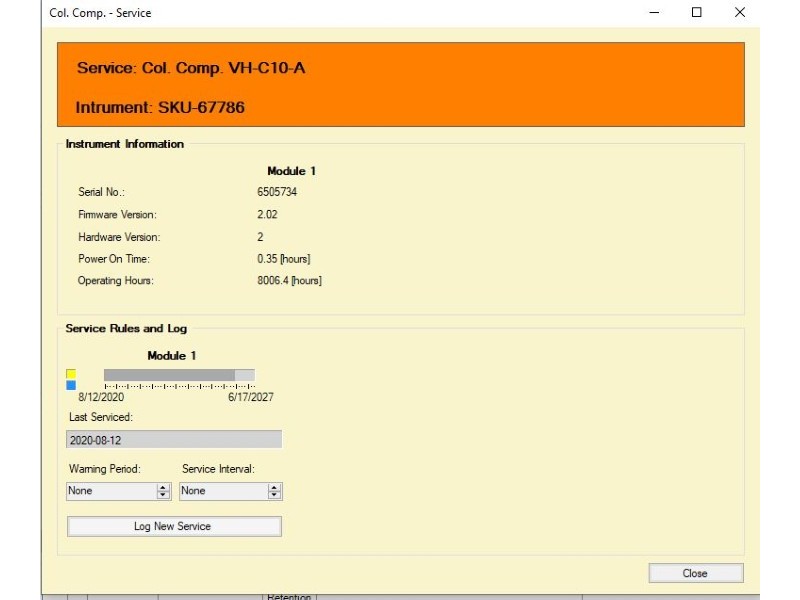The image size is (800, 600).
Task: Click the Last Serviced label
Action: (101, 417)
